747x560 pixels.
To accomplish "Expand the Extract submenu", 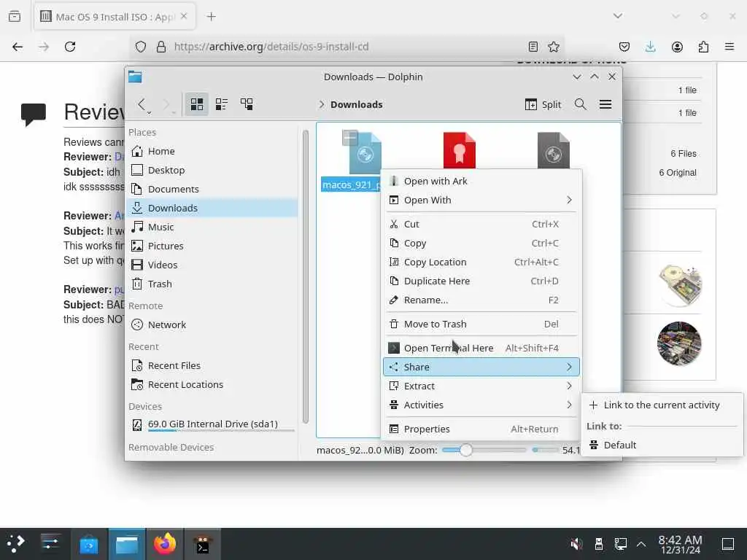I will click(x=481, y=386).
